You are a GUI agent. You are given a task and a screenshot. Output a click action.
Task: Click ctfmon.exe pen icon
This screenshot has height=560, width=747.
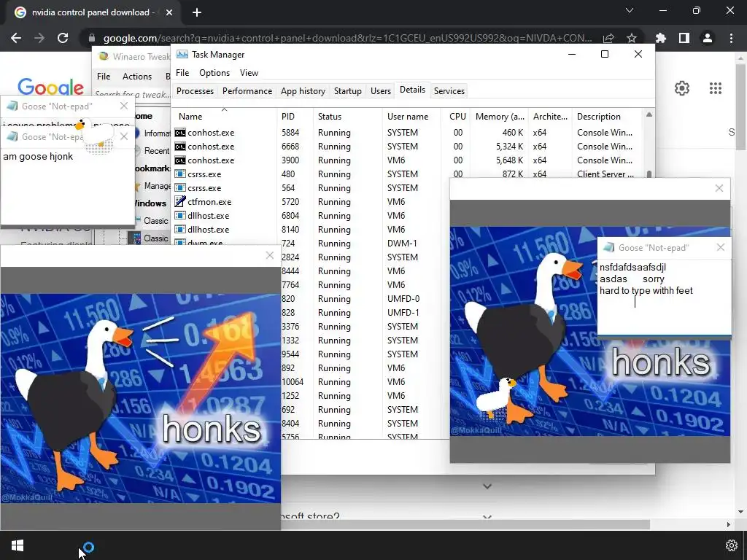[x=179, y=201]
